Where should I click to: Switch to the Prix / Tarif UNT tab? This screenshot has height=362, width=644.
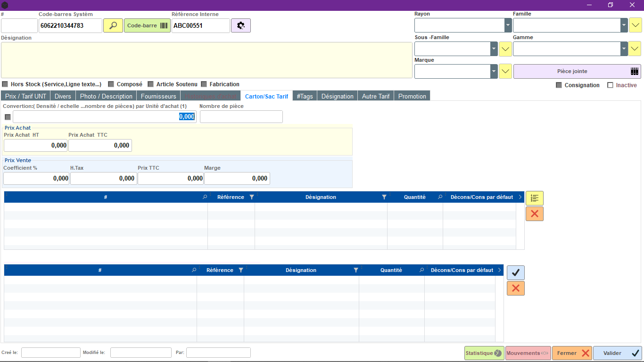[25, 96]
